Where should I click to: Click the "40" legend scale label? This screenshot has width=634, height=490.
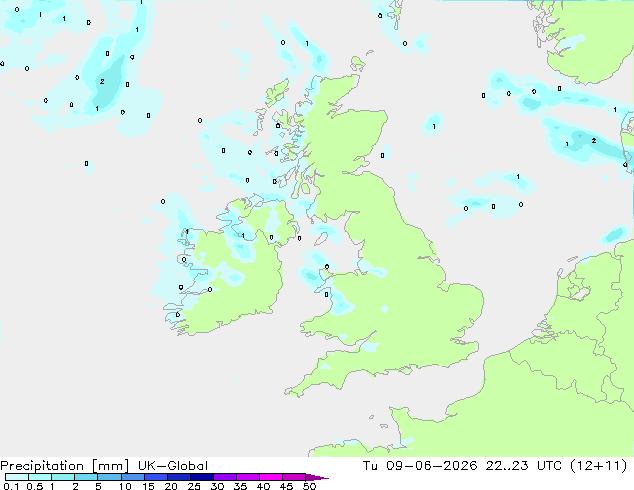(x=263, y=486)
